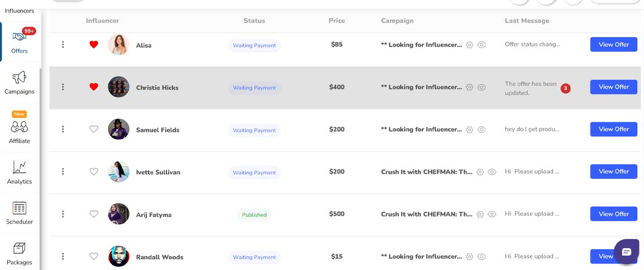Open campaign settings gear in Arij Fatyma's row
The height and width of the screenshot is (270, 644).
(480, 214)
